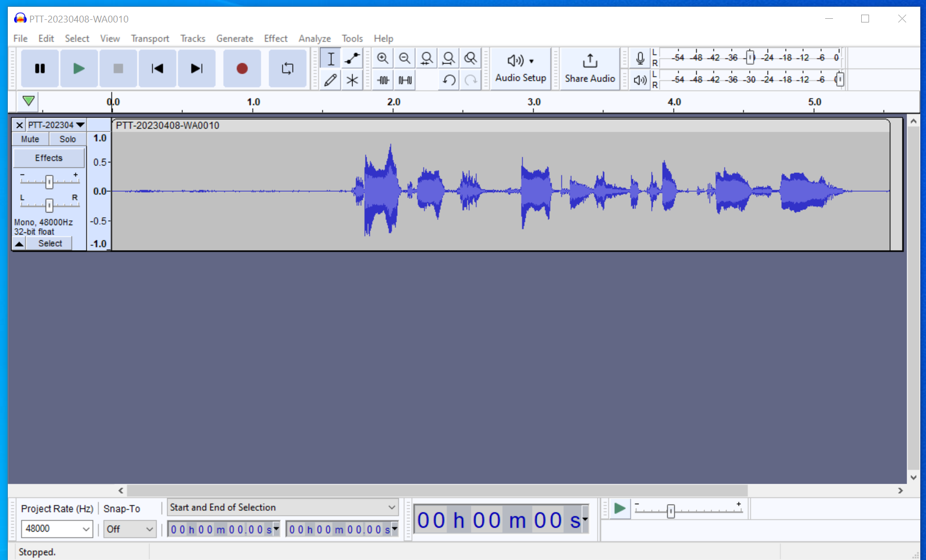Solo the PTT-202304 track

67,139
